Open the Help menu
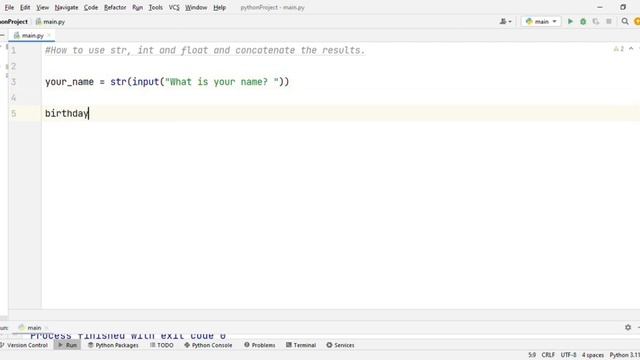The width and height of the screenshot is (640, 360). click(219, 7)
